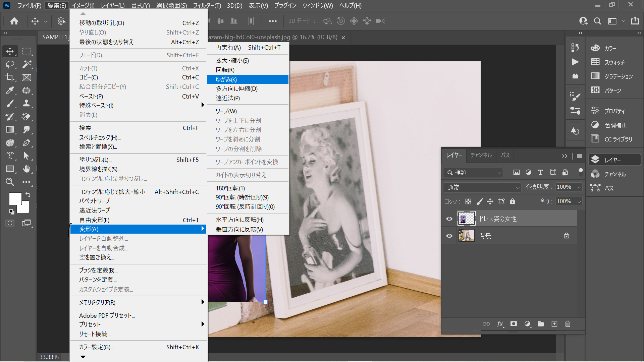Open the 色調補正 panel button
This screenshot has width=644, height=362.
pyautogui.click(x=614, y=125)
